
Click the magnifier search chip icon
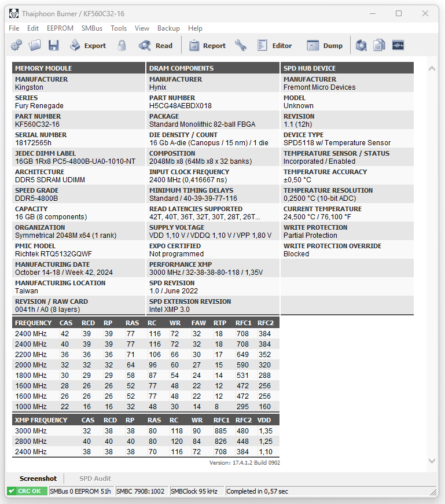pyautogui.click(x=362, y=45)
